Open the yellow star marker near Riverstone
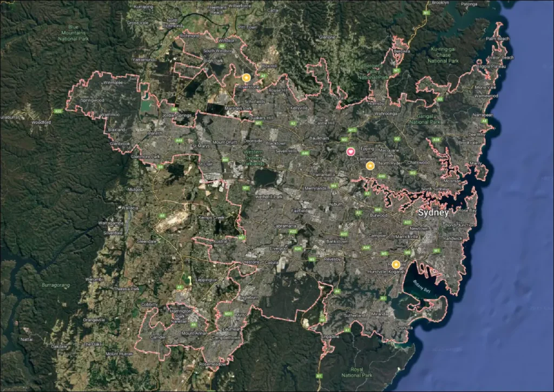The width and height of the screenshot is (554, 392). pos(246,77)
